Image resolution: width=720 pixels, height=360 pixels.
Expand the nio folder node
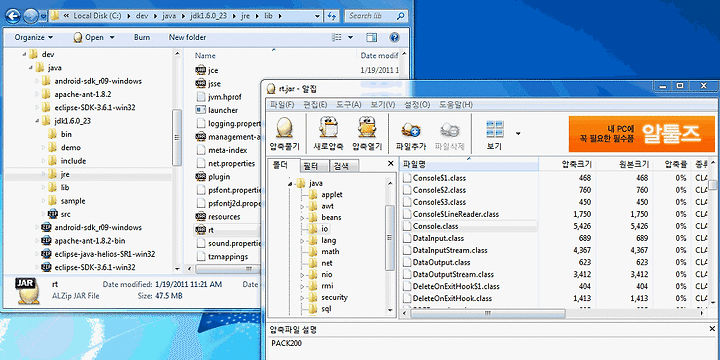point(302,275)
